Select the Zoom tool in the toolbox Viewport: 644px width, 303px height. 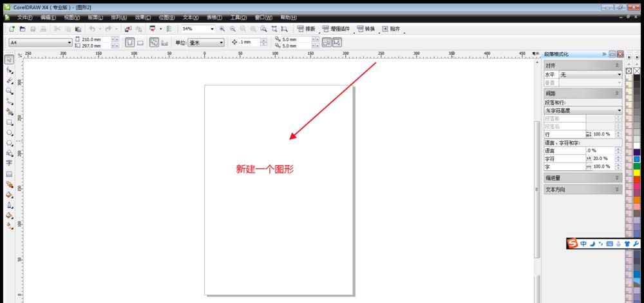point(10,91)
